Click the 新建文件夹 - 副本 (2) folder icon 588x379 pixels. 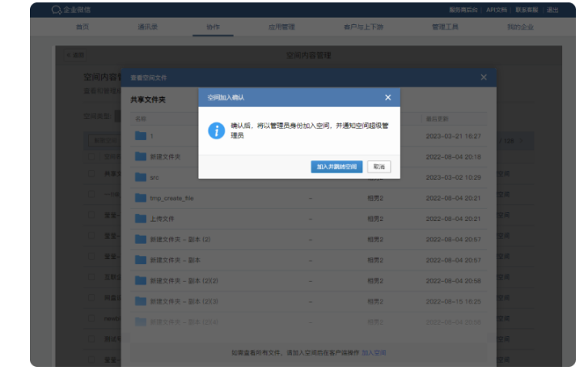pyautogui.click(x=141, y=239)
